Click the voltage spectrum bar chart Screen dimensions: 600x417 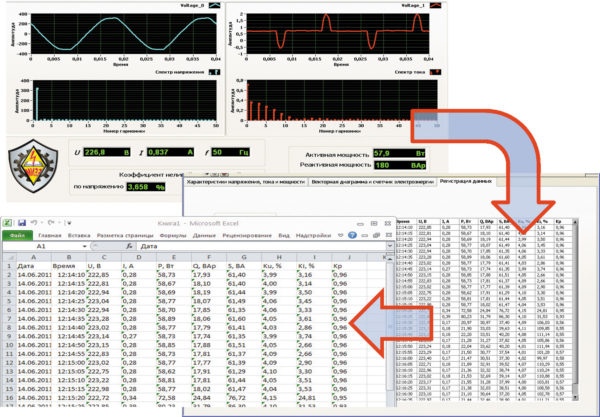coord(125,100)
